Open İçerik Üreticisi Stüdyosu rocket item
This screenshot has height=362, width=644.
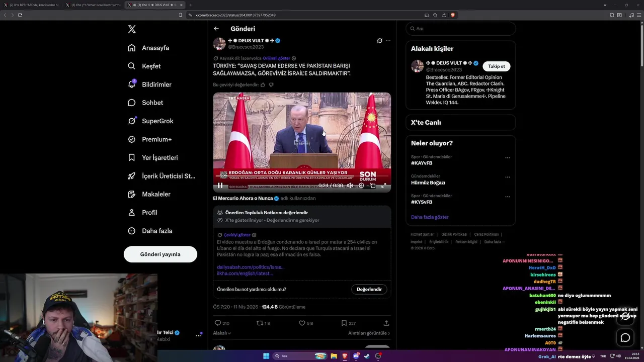pyautogui.click(x=162, y=176)
